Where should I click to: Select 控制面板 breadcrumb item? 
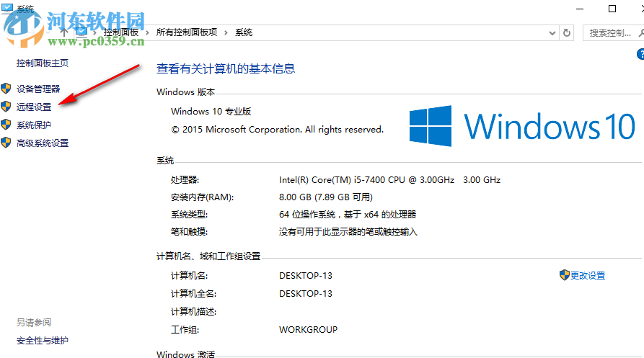coord(121,32)
